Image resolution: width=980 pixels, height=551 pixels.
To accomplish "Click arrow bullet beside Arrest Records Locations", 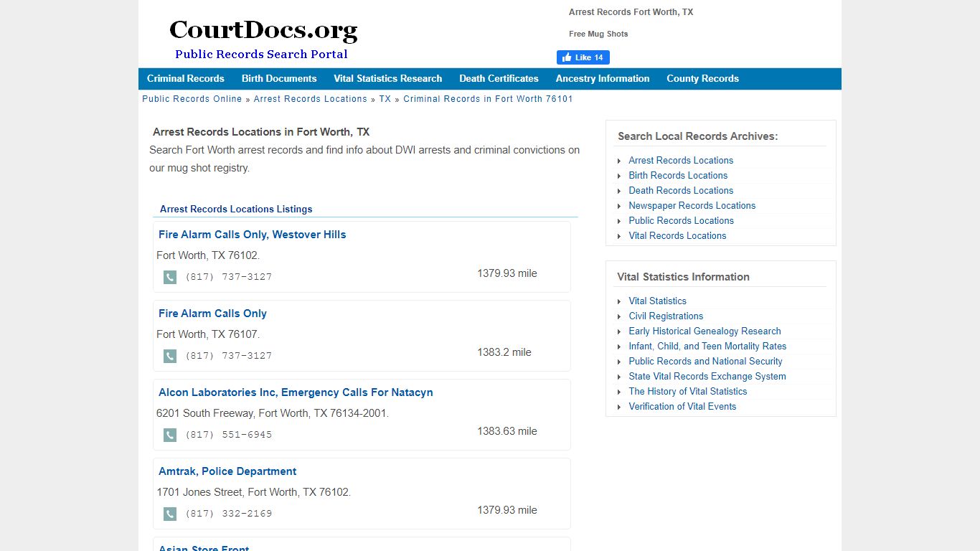I will (x=619, y=161).
